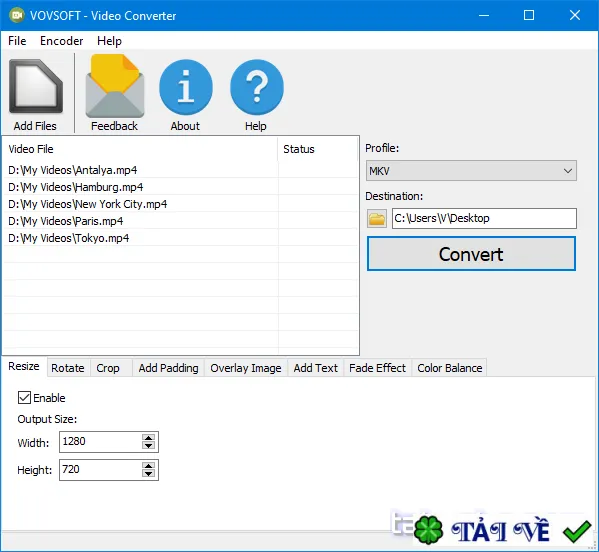Viewport: 599px width, 552px height.
Task: Decrease Height with the down spinner arrow
Action: (x=148, y=474)
